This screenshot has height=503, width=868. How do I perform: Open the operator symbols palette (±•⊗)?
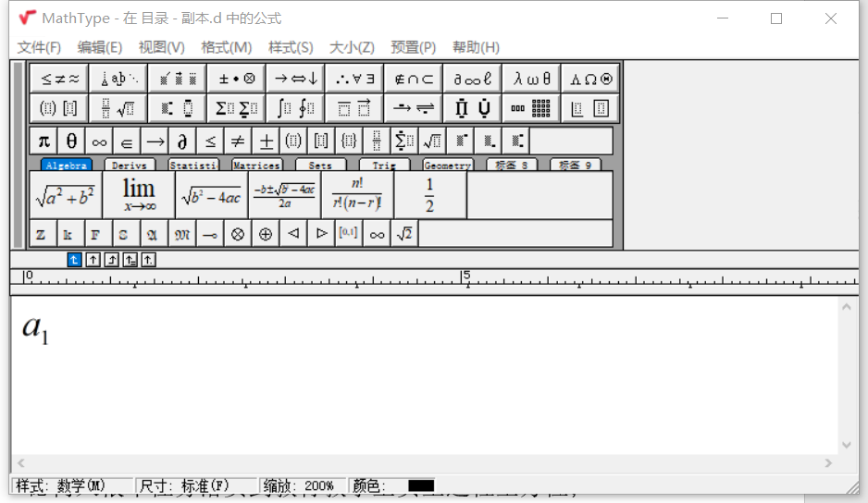(x=236, y=80)
